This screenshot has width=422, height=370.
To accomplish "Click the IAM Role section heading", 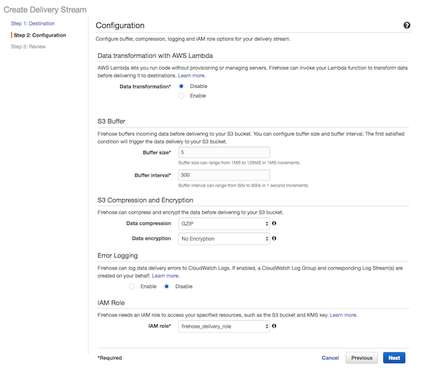I will (111, 303).
